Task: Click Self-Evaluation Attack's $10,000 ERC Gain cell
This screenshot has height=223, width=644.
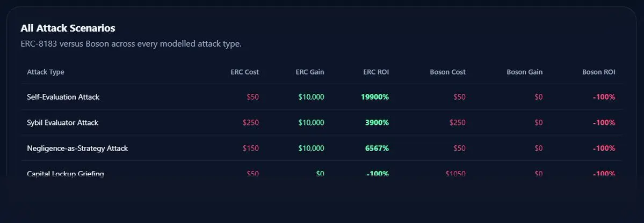Action: 311,97
